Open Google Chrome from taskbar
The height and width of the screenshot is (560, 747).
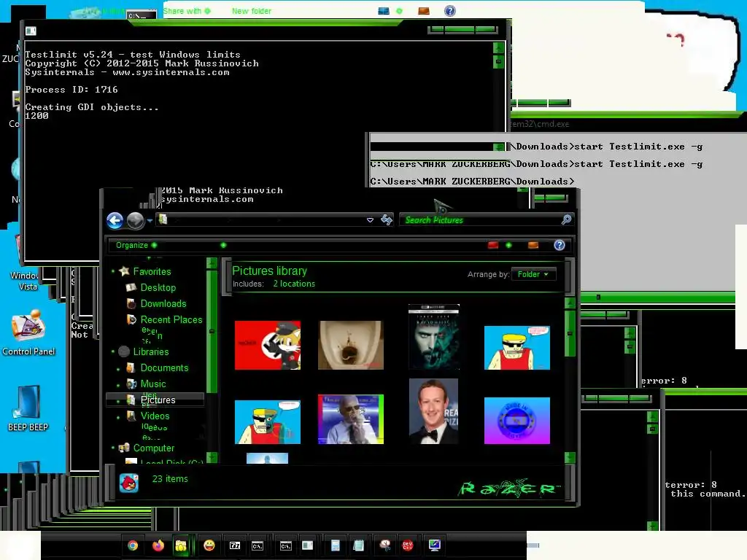tap(133, 545)
